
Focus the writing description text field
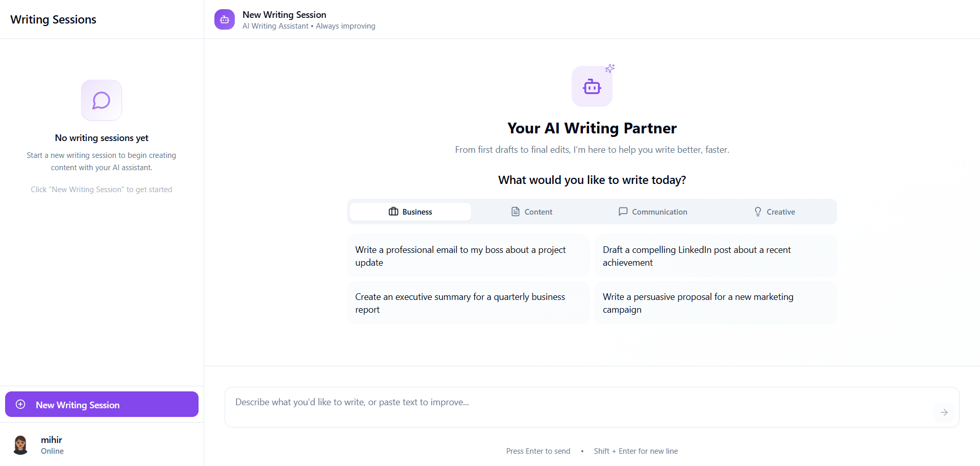click(577, 403)
